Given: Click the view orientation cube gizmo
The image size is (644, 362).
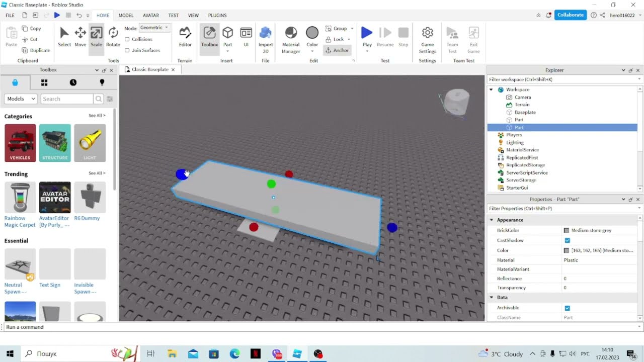Looking at the screenshot, I should pyautogui.click(x=457, y=102).
